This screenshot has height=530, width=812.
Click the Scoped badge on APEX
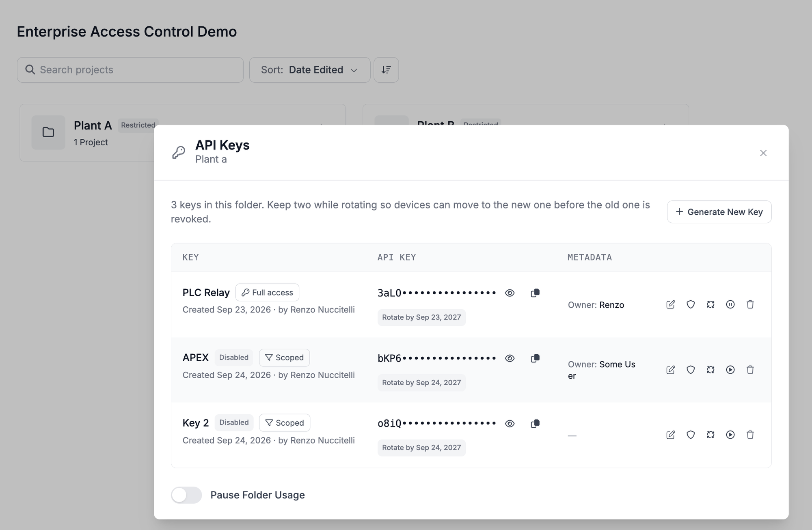coord(284,358)
